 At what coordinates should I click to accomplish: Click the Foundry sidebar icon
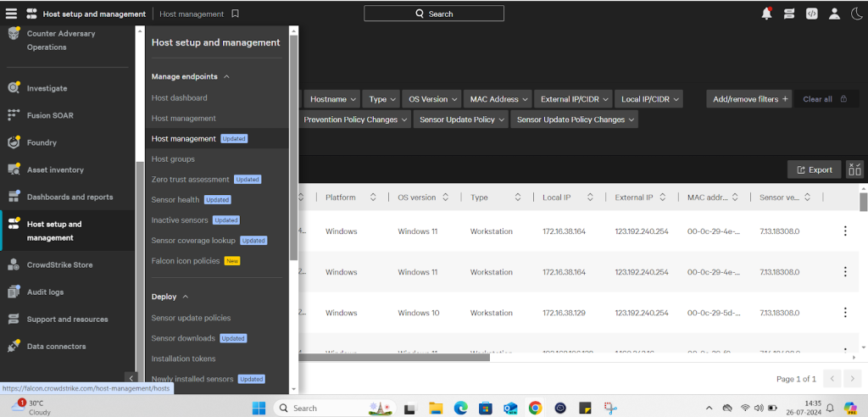click(x=14, y=142)
